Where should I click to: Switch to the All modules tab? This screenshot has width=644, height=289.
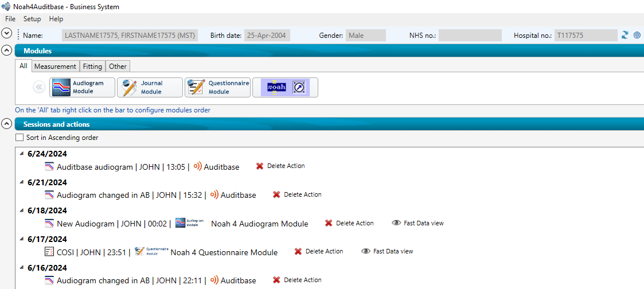[x=24, y=66]
